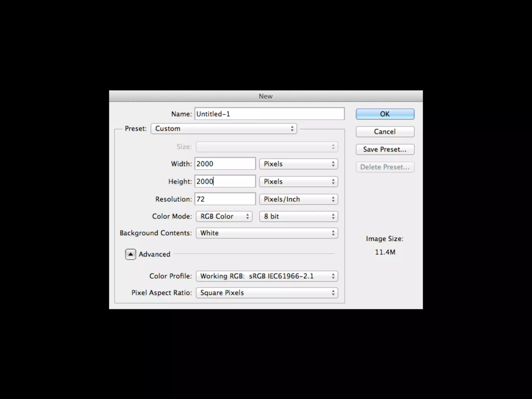Open the Height units Pixels dropdown
The height and width of the screenshot is (399, 532).
pyautogui.click(x=298, y=182)
